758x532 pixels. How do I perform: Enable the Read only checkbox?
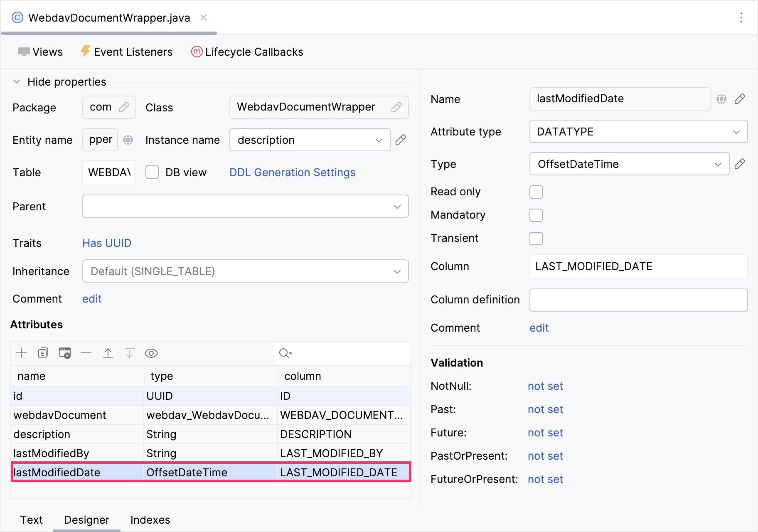(536, 192)
